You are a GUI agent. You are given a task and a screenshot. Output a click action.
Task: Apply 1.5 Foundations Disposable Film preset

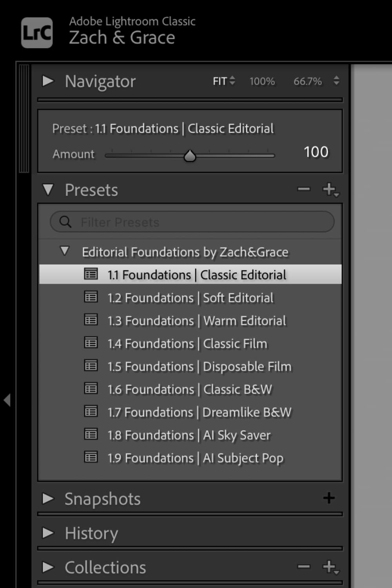[x=199, y=367]
